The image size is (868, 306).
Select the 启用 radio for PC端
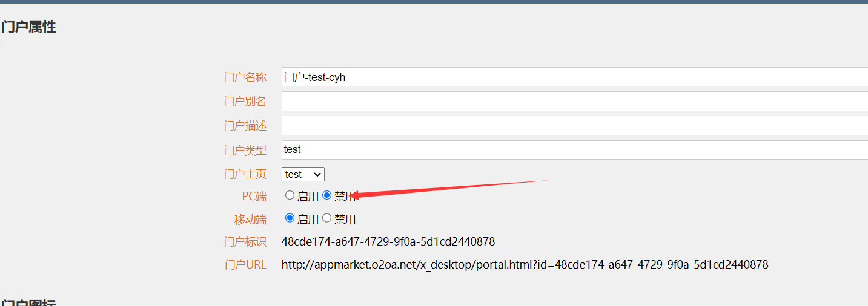[x=290, y=195]
